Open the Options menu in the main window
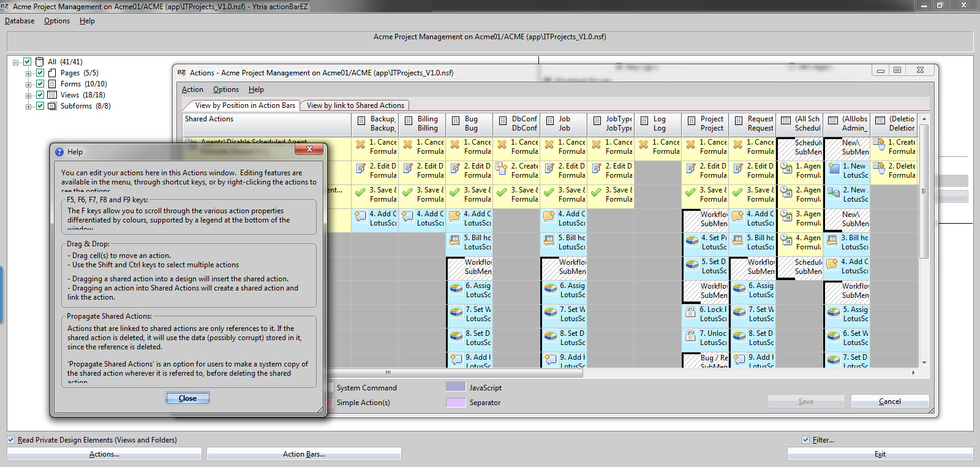 57,21
